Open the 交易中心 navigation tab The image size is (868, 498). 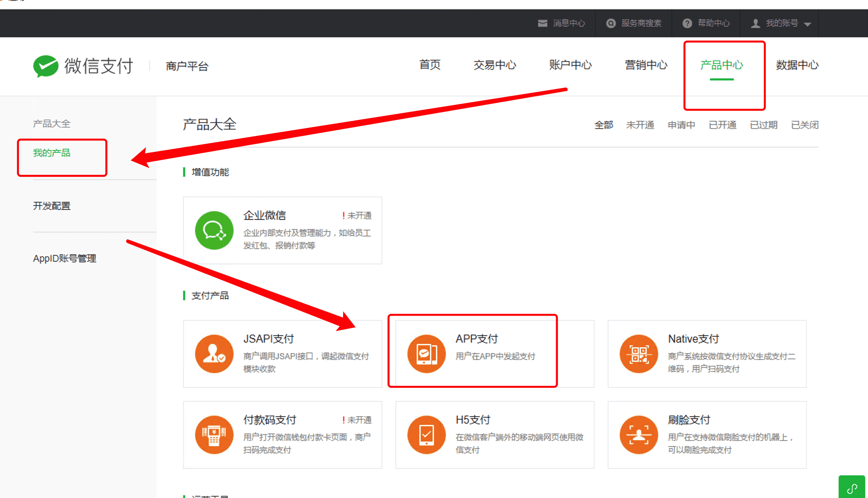[x=494, y=65]
